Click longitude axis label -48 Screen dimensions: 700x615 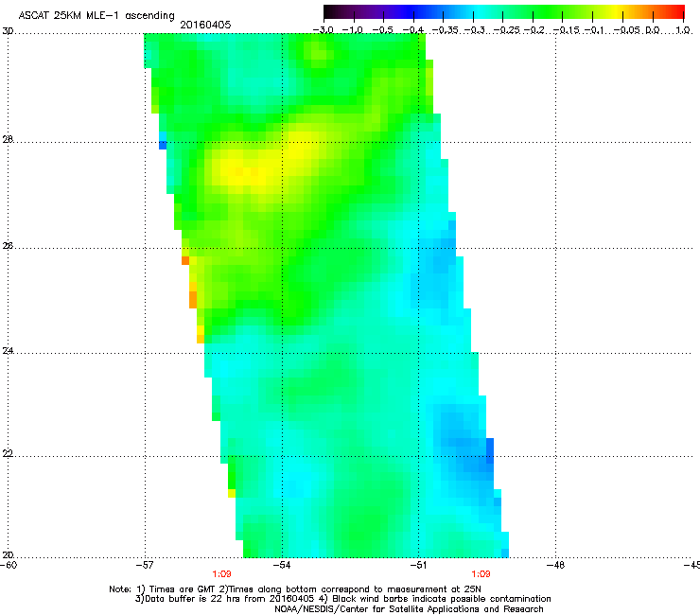pos(555,565)
